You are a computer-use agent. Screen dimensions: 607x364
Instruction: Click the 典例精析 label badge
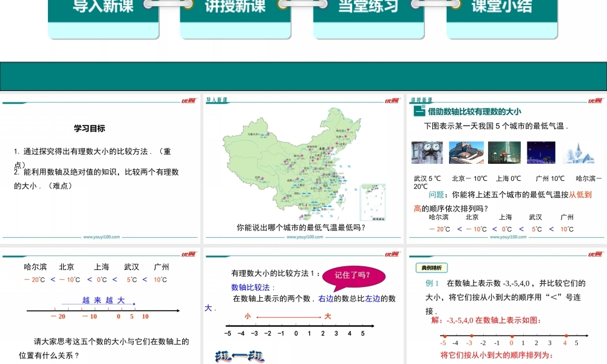click(x=432, y=268)
